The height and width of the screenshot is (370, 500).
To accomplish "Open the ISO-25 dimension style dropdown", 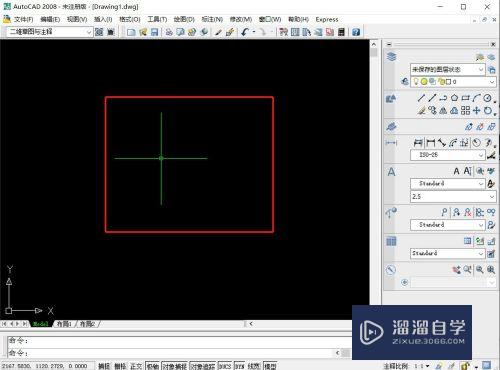I will [447, 155].
